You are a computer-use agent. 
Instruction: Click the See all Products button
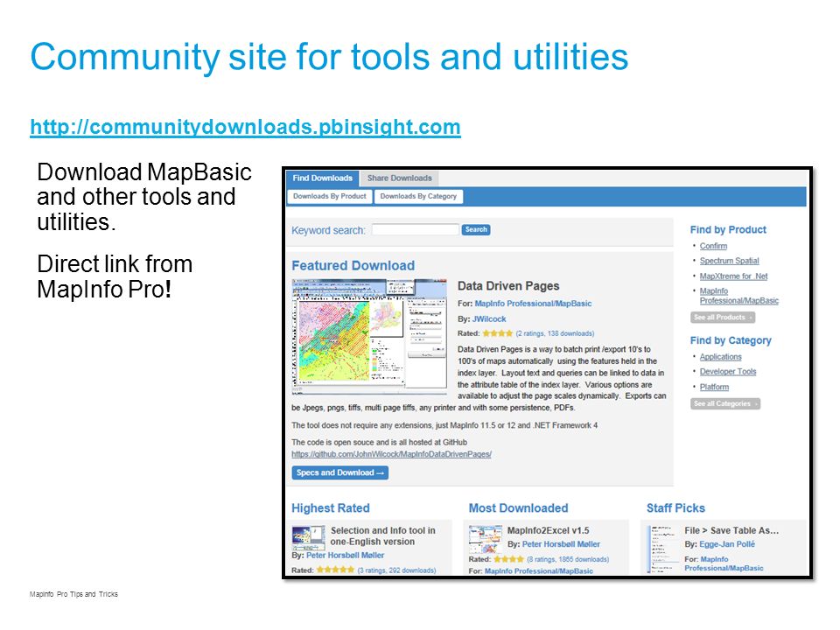pos(722,317)
